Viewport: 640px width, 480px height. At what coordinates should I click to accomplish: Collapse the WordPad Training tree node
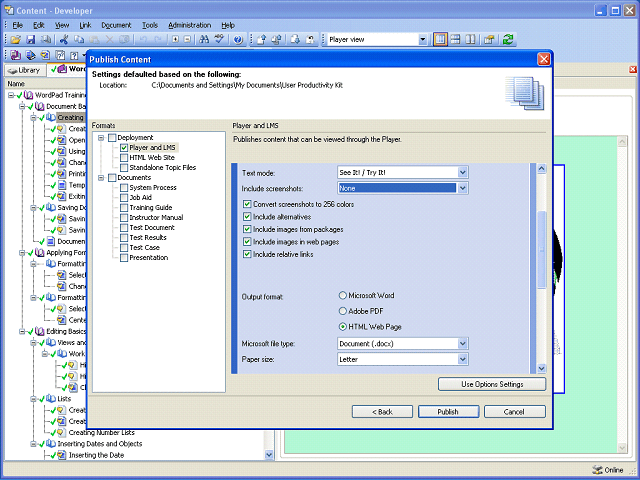click(x=11, y=96)
